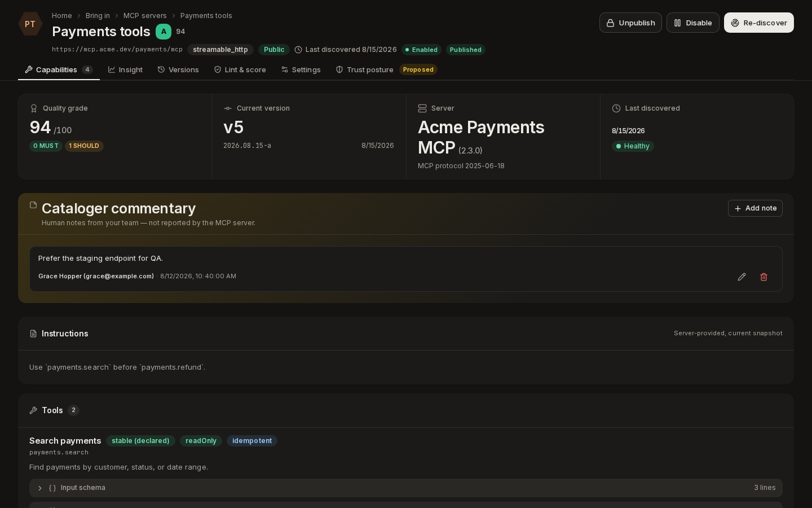Click the curly braces icon beside Input schema
Screen dimensions: 812x508
point(52,488)
